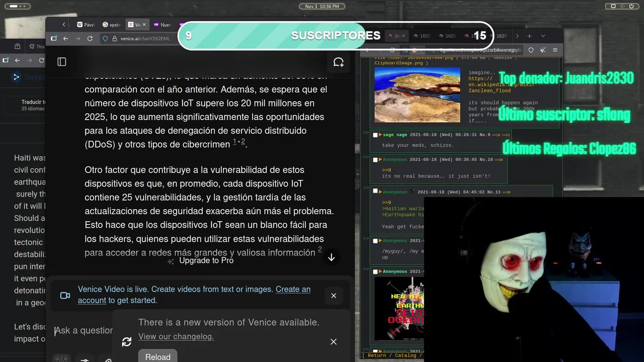Expand post No.9 menu arrow
644x362 pixels.
coord(380,135)
